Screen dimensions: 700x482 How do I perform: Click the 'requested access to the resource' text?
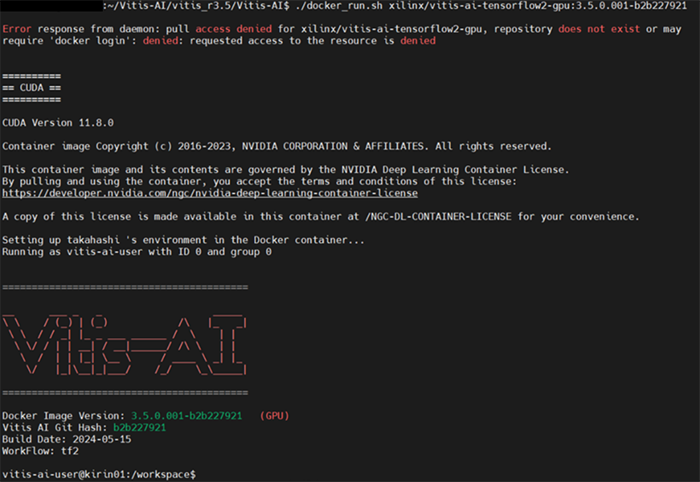point(287,41)
